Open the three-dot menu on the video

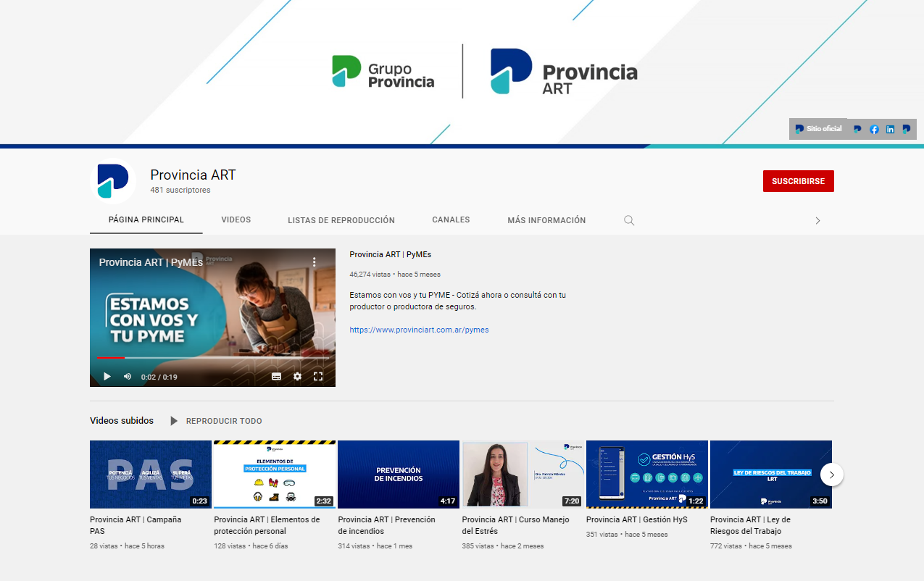(x=315, y=262)
